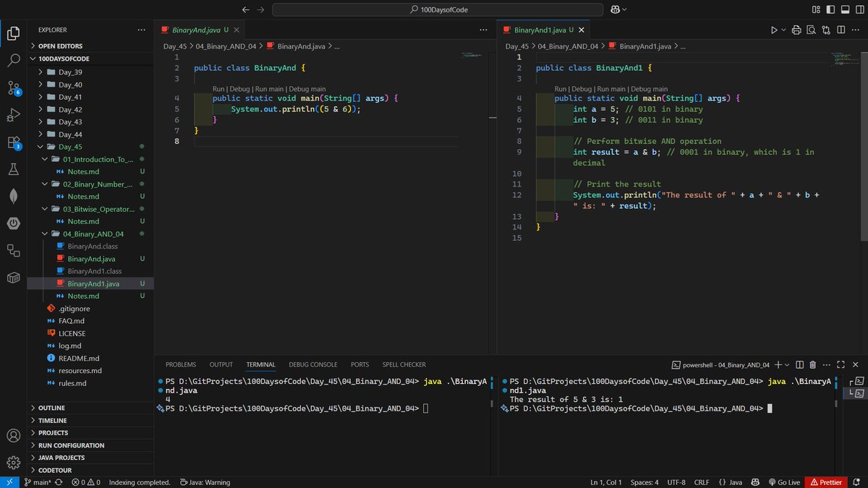Open the Accounts icon in activity bar

click(13, 436)
